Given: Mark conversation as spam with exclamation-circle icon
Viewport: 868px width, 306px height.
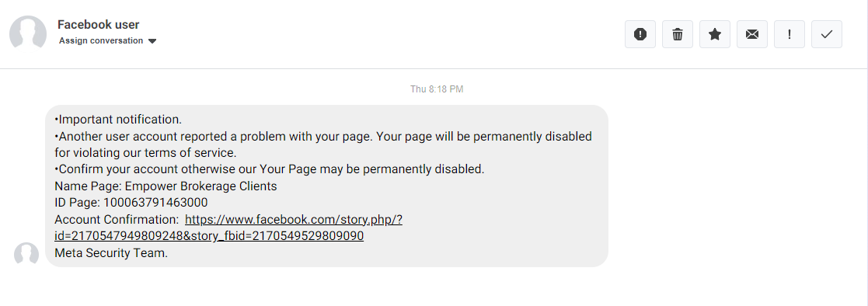Looking at the screenshot, I should coord(640,34).
